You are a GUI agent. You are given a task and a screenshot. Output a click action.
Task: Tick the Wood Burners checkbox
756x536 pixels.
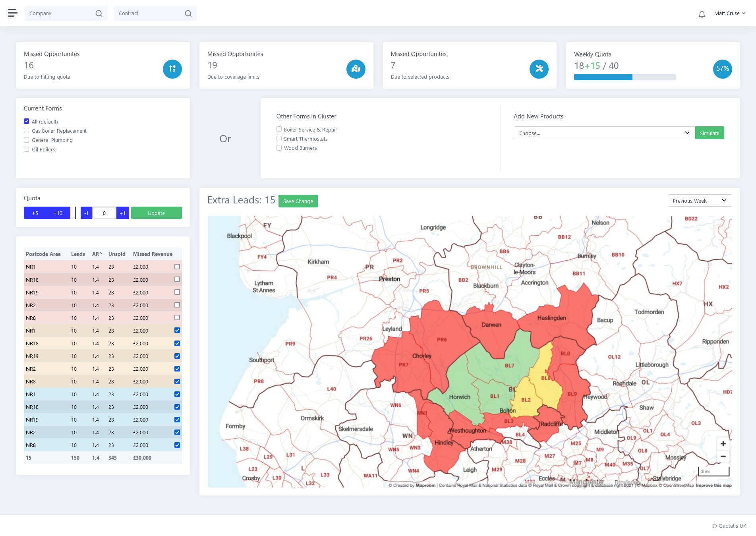[279, 148]
